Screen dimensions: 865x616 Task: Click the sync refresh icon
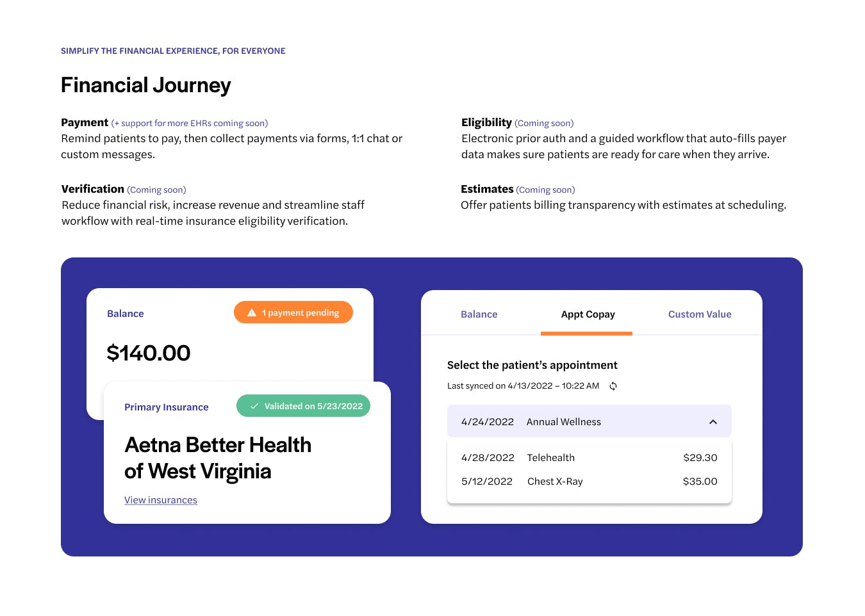[x=613, y=386]
